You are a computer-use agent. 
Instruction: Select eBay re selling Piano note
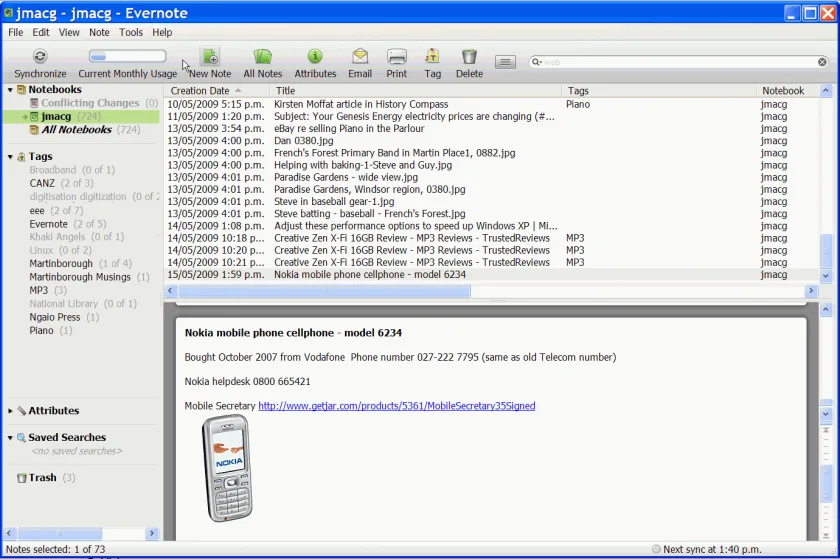(x=491, y=129)
